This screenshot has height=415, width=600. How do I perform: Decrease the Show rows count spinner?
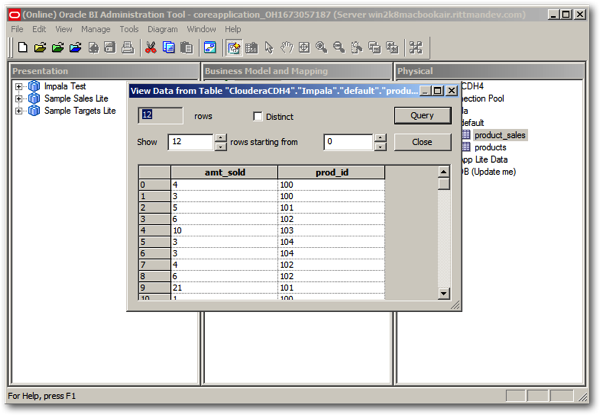(220, 146)
